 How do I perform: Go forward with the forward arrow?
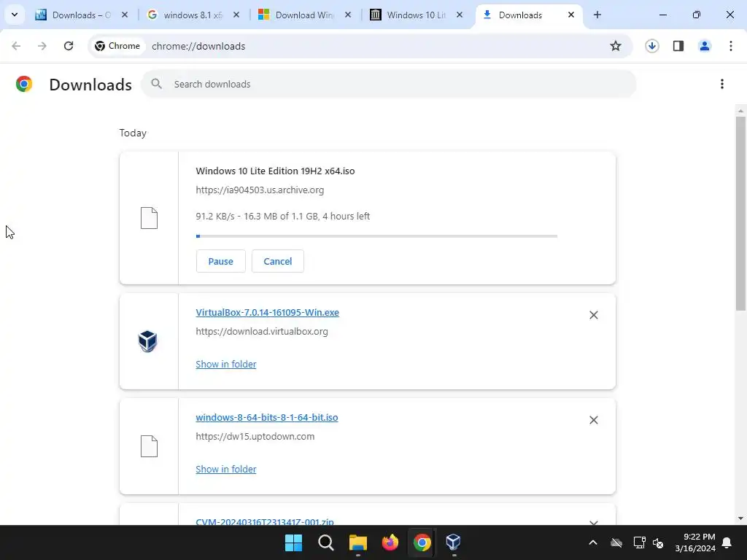tap(42, 46)
